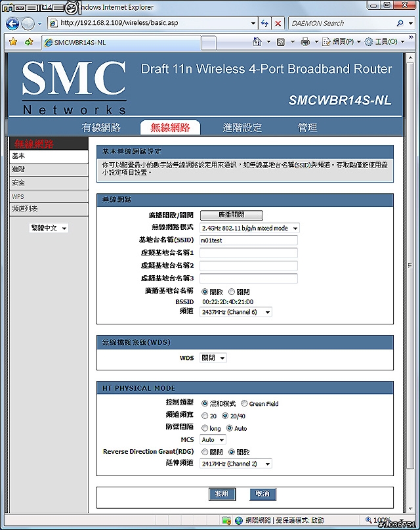Click the search magnifier icon
The width and height of the screenshot is (420, 530).
click(400, 24)
